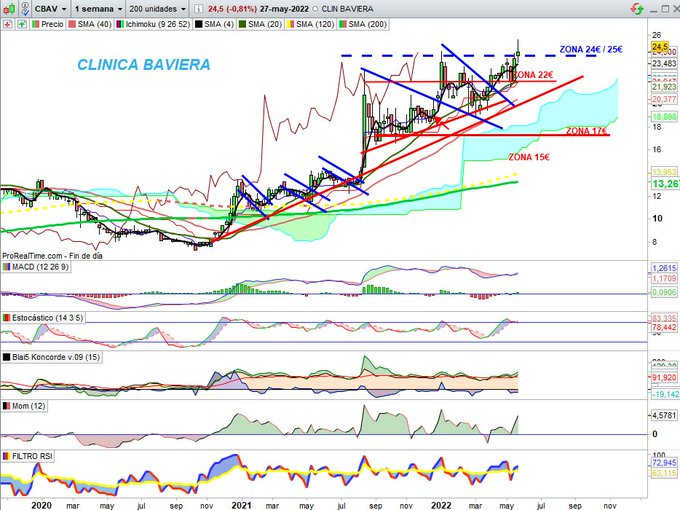The height and width of the screenshot is (510, 680).
Task: Click the 72,945 RSI value label
Action: [664, 463]
